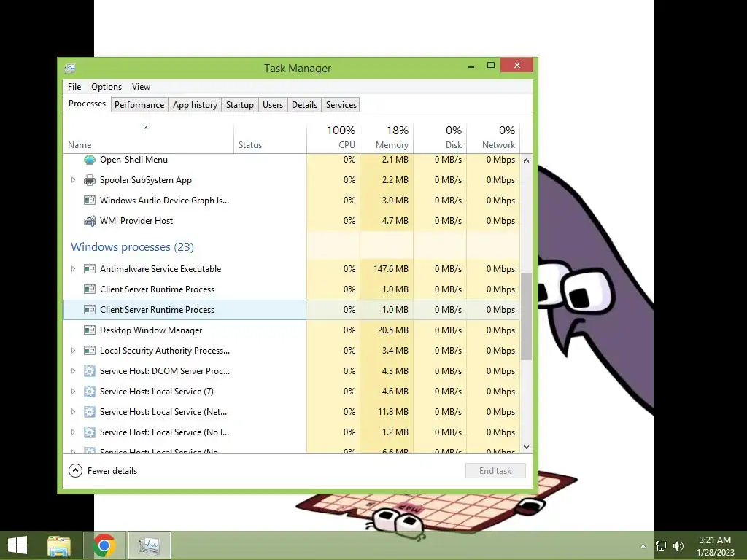
Task: Switch to the Startup tab
Action: pyautogui.click(x=239, y=105)
